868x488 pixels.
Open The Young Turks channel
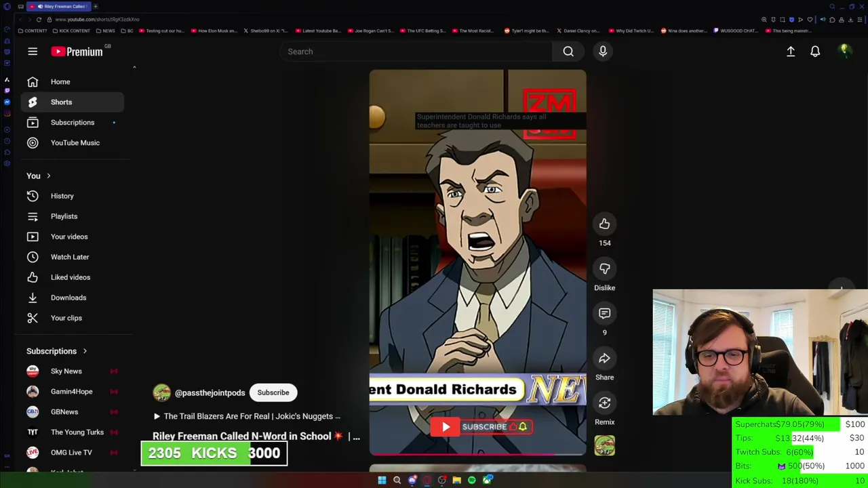point(73,432)
